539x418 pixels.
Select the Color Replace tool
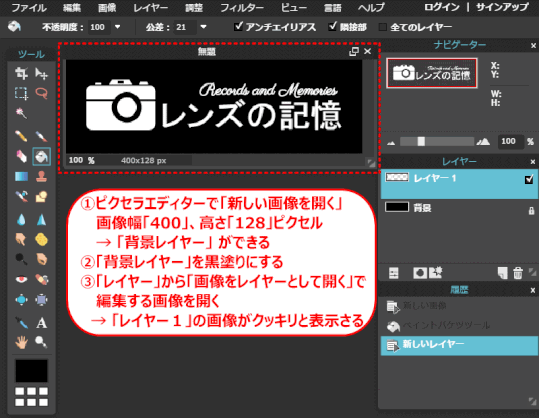pos(21,197)
